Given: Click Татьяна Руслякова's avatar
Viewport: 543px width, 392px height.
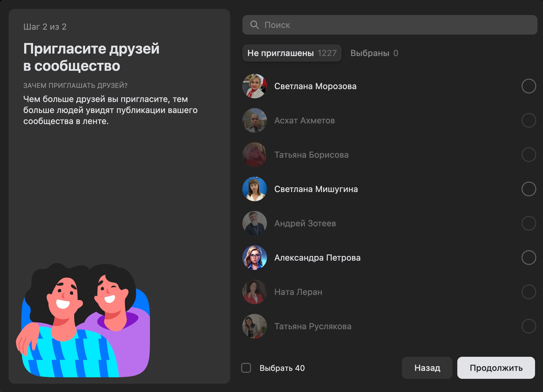Looking at the screenshot, I should (255, 326).
